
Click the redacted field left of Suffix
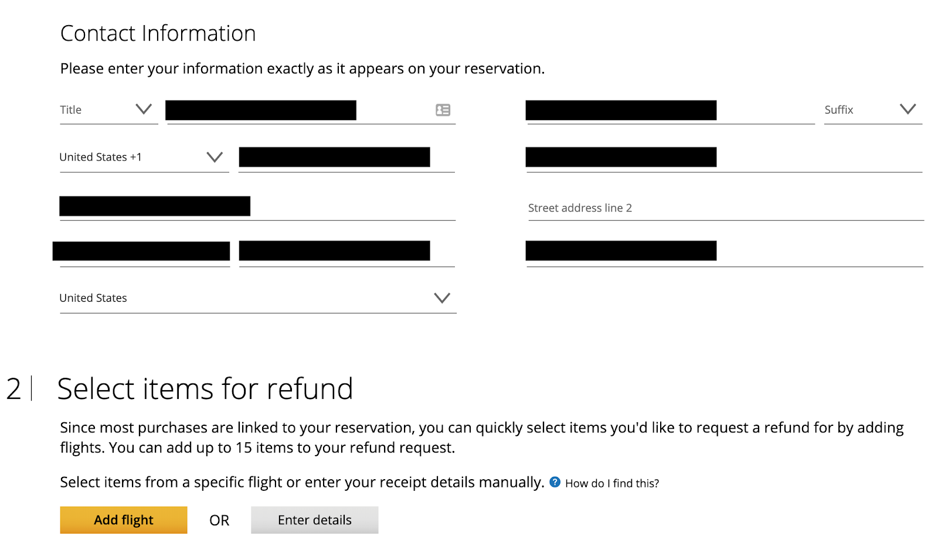pyautogui.click(x=621, y=110)
